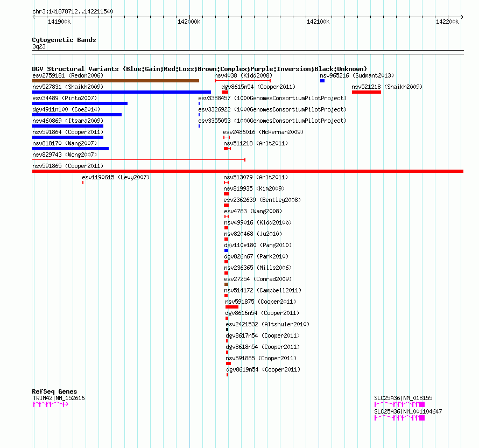Click the 3q23 cytogenetic band label
Image resolution: width=479 pixels, height=448 pixels.
coord(39,46)
